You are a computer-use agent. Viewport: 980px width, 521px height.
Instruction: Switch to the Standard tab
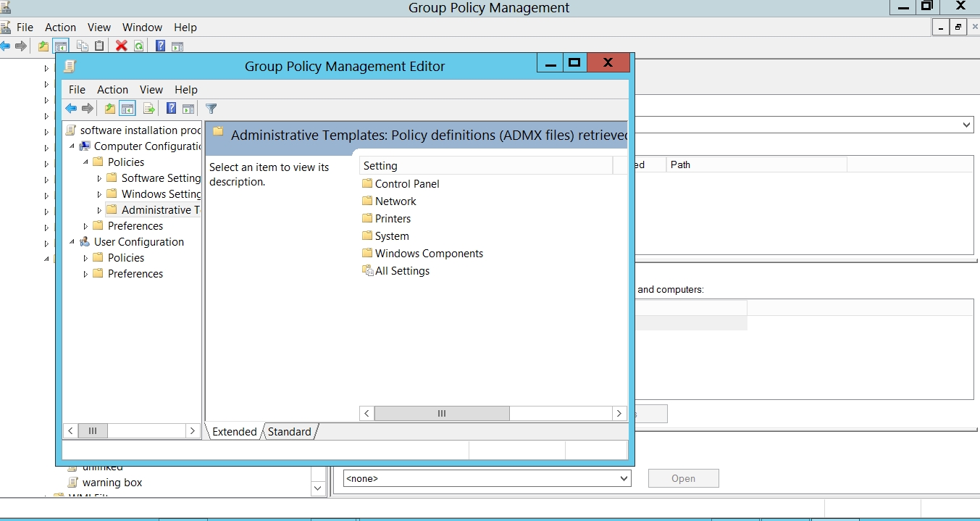pos(289,432)
